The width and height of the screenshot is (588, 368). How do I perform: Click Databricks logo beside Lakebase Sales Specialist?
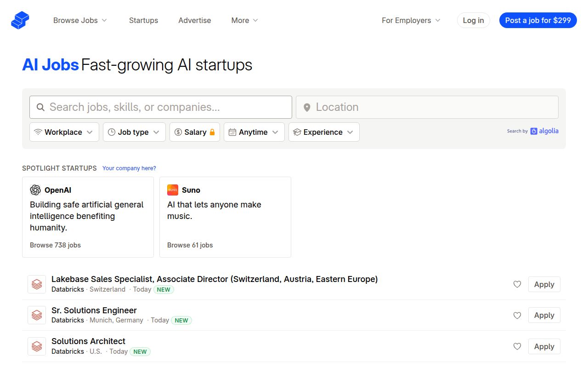click(x=37, y=284)
